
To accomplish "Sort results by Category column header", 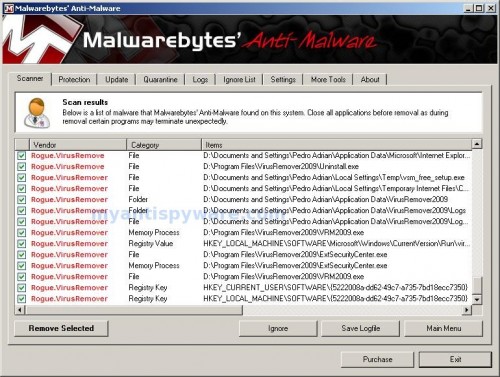I will pos(164,145).
